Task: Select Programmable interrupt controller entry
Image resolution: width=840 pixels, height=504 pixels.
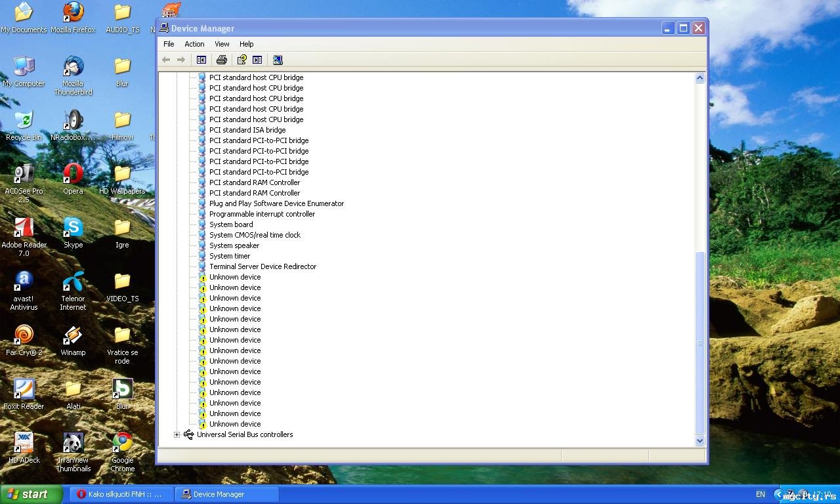Action: pyautogui.click(x=262, y=214)
